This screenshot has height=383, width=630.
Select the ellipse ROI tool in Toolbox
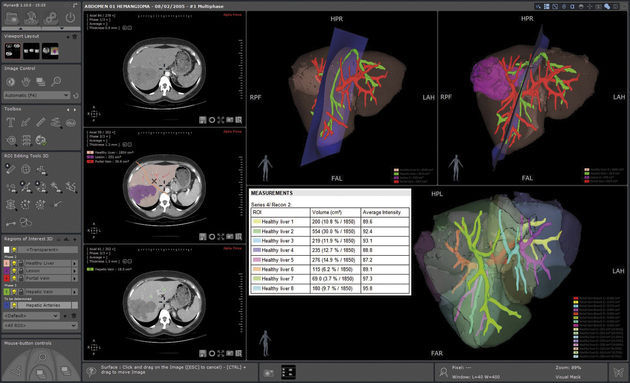[x=71, y=123]
